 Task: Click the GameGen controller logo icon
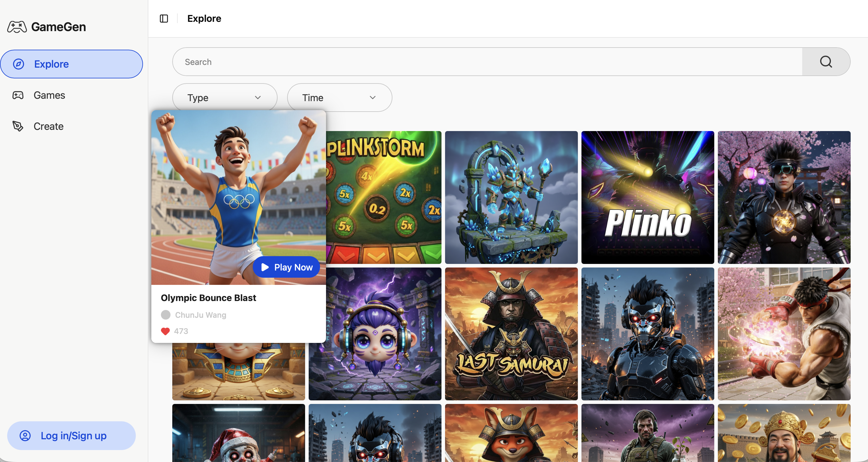tap(17, 27)
